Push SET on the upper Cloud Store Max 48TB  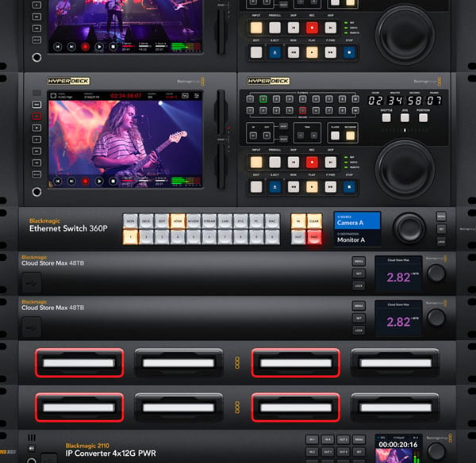[359, 274]
